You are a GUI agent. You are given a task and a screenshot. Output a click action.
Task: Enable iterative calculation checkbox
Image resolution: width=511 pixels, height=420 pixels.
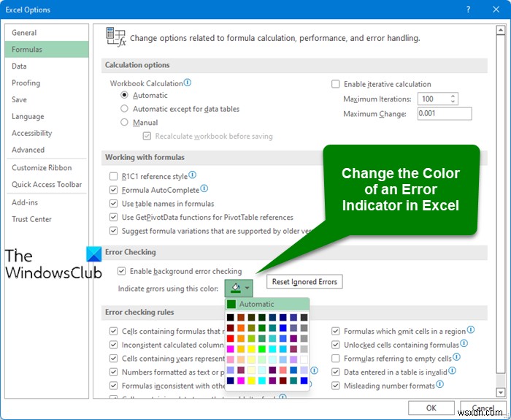point(335,84)
